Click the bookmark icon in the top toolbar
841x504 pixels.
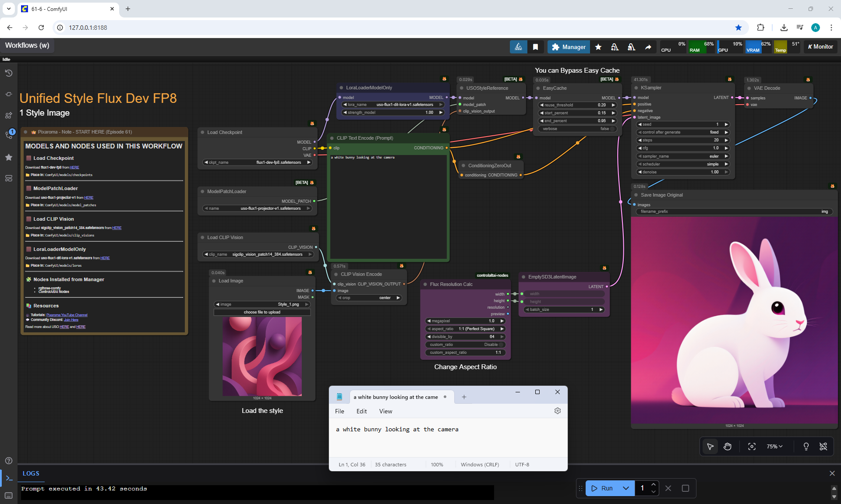[535, 47]
